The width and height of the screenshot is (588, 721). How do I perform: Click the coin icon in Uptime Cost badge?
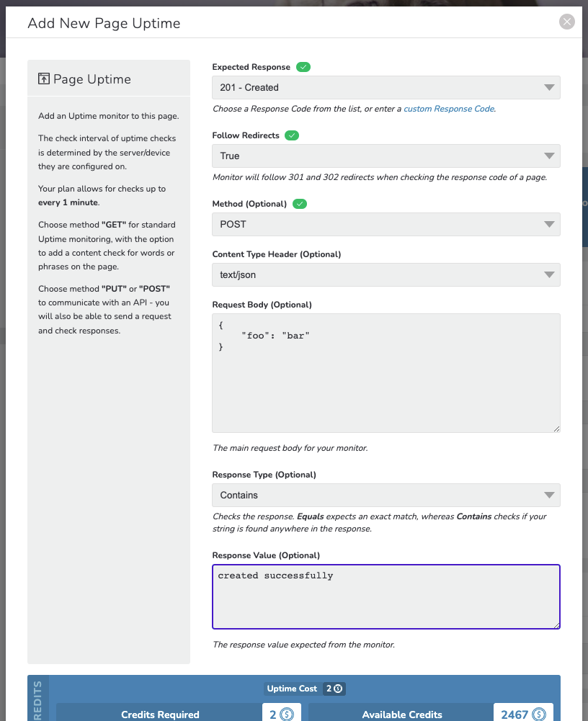(x=338, y=689)
